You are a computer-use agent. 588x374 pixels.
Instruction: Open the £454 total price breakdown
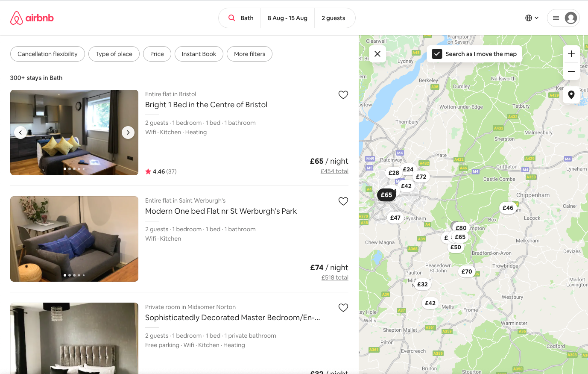334,171
